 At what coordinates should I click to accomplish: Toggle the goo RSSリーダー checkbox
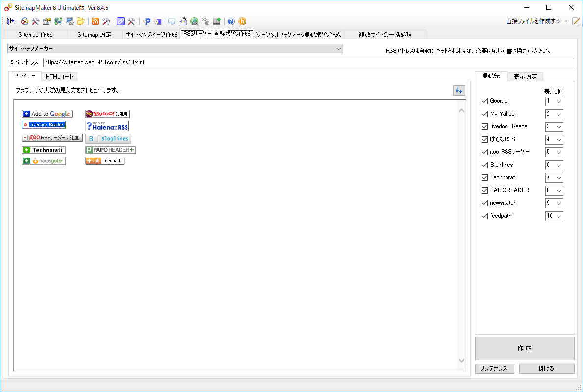click(x=484, y=152)
